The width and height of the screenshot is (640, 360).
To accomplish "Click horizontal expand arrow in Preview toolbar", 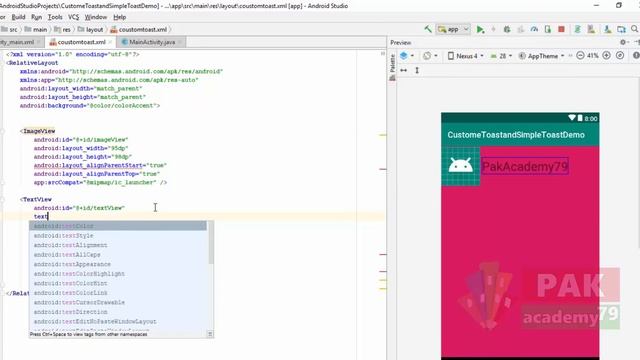I will tap(404, 70).
